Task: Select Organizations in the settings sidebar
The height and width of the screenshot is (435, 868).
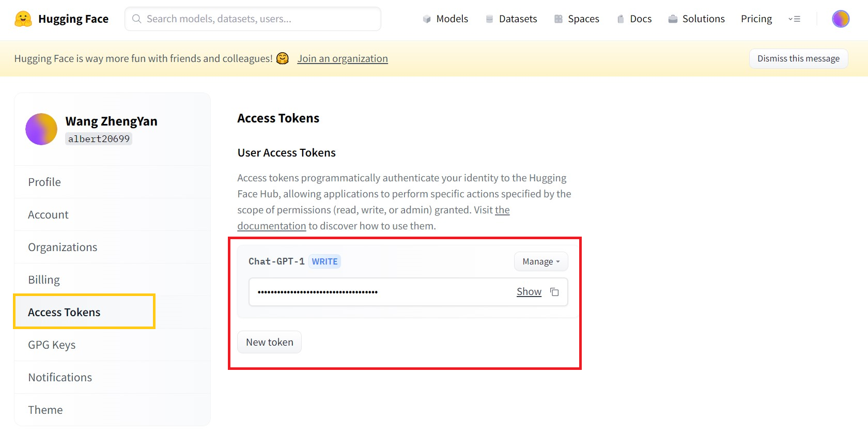Action: pos(112,247)
